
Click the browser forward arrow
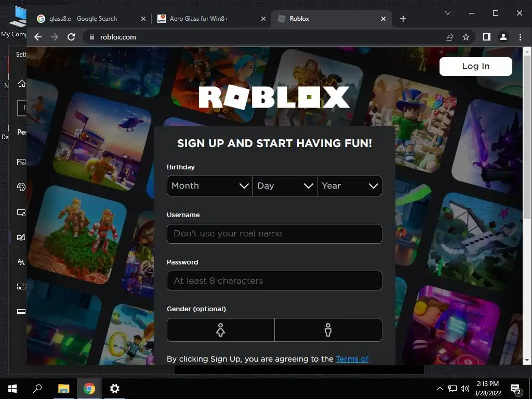point(54,37)
